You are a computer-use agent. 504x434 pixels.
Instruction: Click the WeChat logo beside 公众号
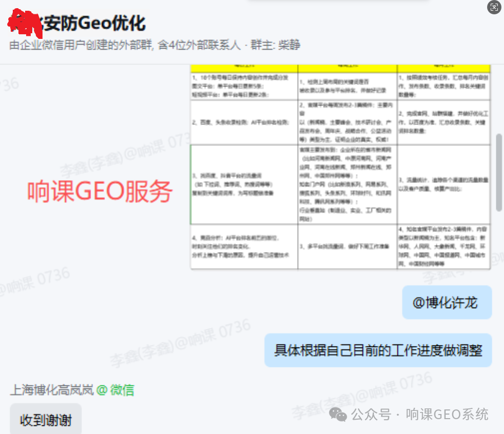(x=338, y=415)
